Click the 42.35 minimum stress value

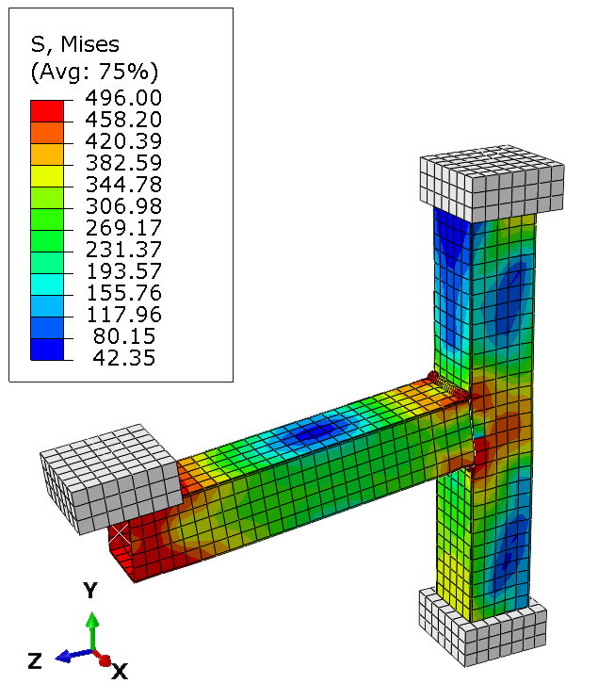click(124, 358)
